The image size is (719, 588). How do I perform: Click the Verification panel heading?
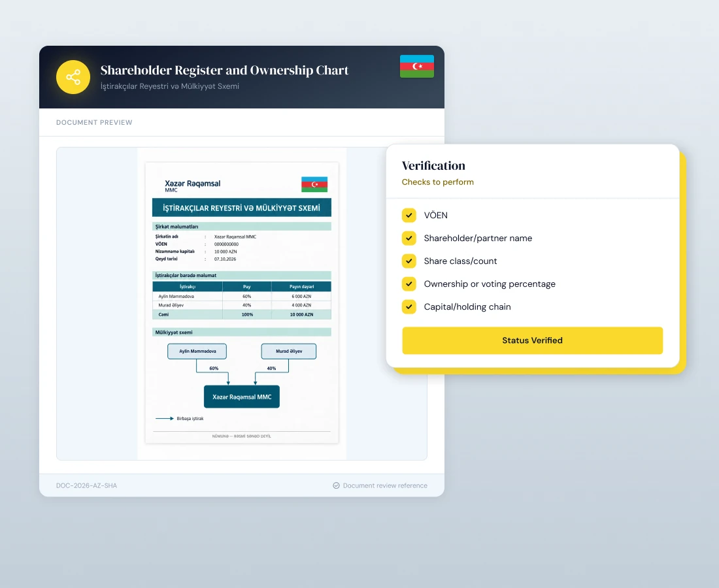(433, 165)
